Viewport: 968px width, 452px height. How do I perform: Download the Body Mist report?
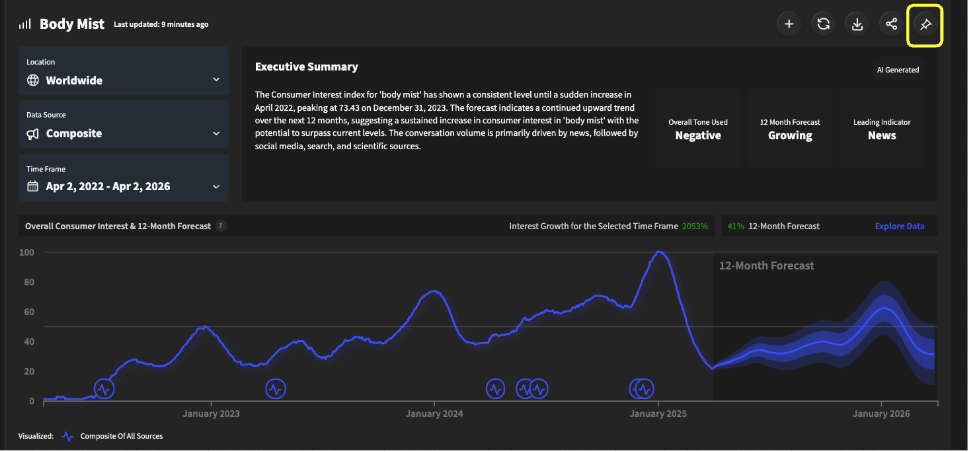857,24
